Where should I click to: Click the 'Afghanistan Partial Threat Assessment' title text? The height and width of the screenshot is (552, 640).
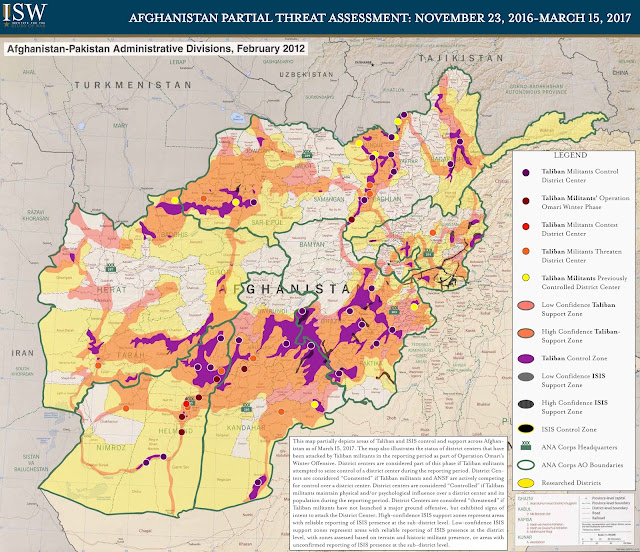coord(380,18)
